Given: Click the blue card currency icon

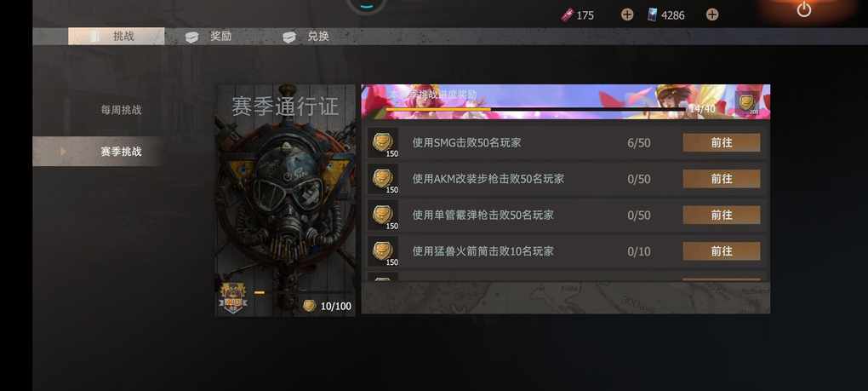Looking at the screenshot, I should coord(654,15).
